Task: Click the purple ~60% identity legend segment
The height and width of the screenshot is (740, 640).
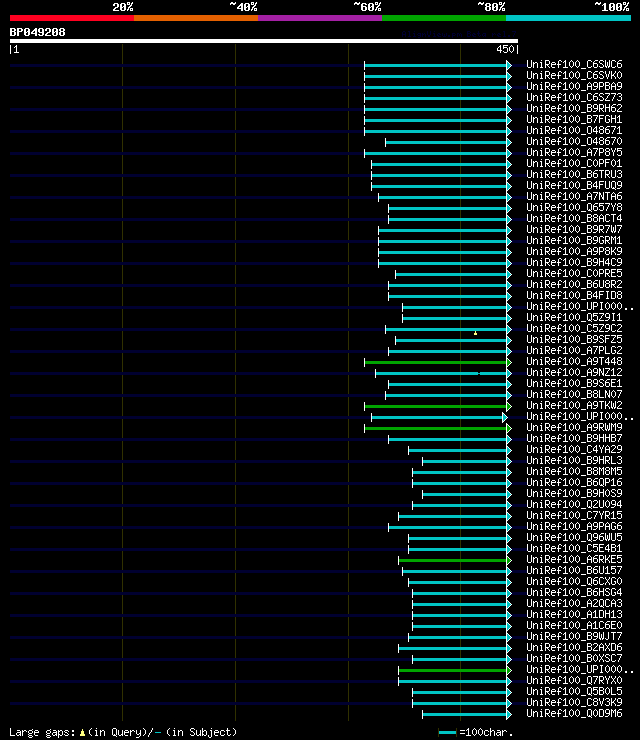Action: (320, 18)
